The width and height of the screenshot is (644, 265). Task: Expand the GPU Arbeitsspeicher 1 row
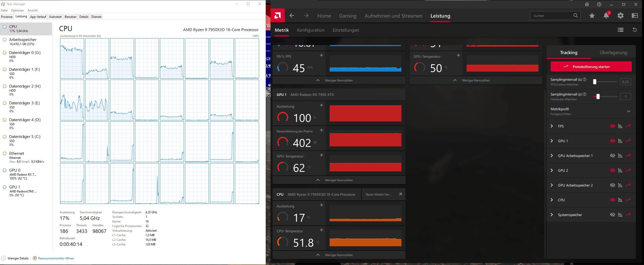click(552, 156)
